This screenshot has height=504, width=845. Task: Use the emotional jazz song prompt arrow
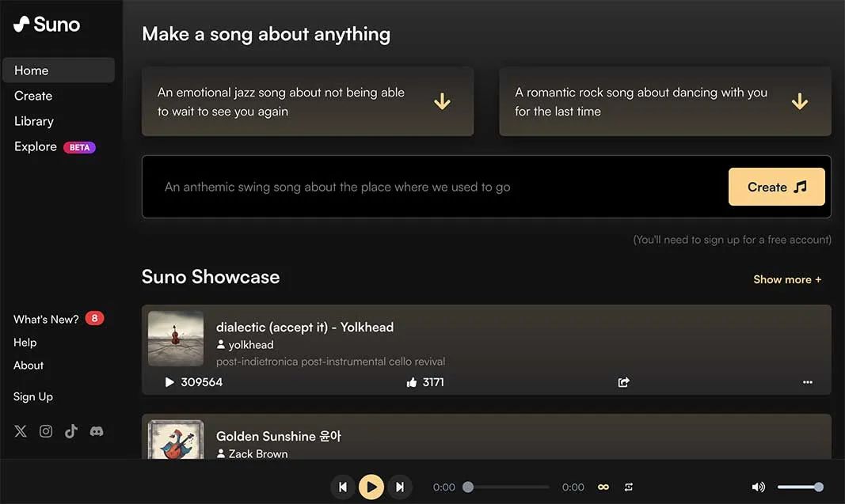(442, 101)
